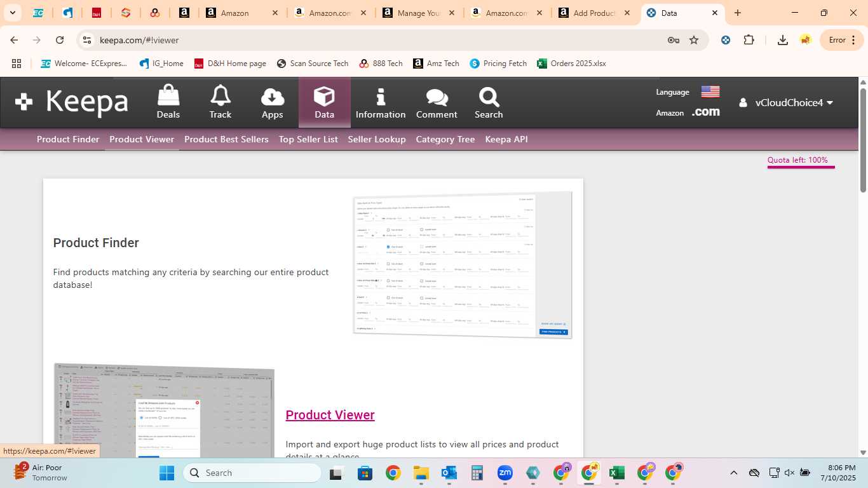868x488 pixels.
Task: Change Amazon locale .com selector
Action: pos(705,112)
